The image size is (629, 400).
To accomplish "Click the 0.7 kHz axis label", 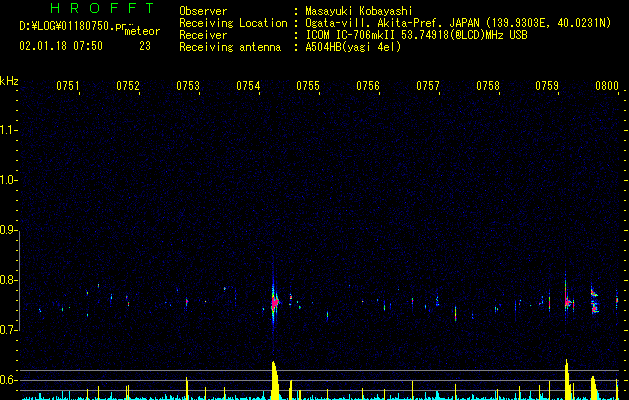I will click(9, 330).
